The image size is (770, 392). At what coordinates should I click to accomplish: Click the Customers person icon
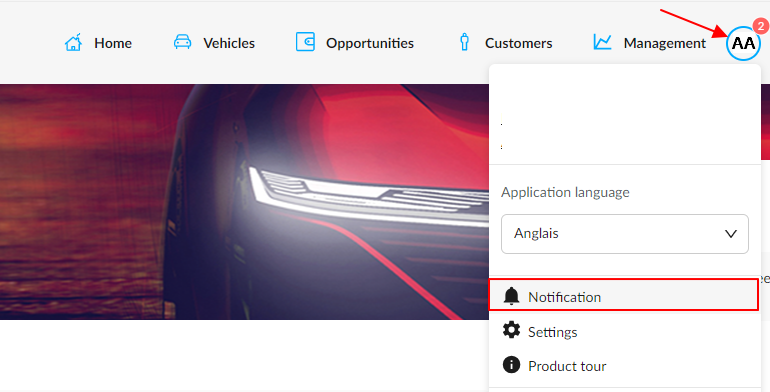pos(464,42)
